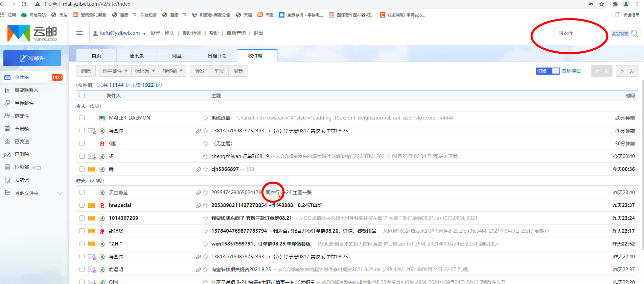Open the 选中邮件 dropdown
This screenshot has width=644, height=284.
pyautogui.click(x=115, y=71)
